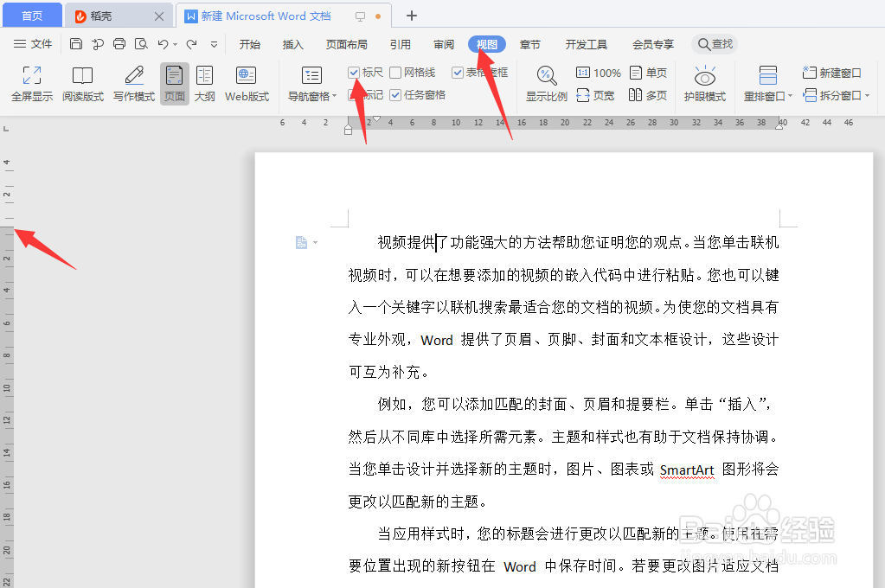Click the 显示比例 zoom ratio icon
The height and width of the screenshot is (588, 885).
pyautogui.click(x=545, y=83)
